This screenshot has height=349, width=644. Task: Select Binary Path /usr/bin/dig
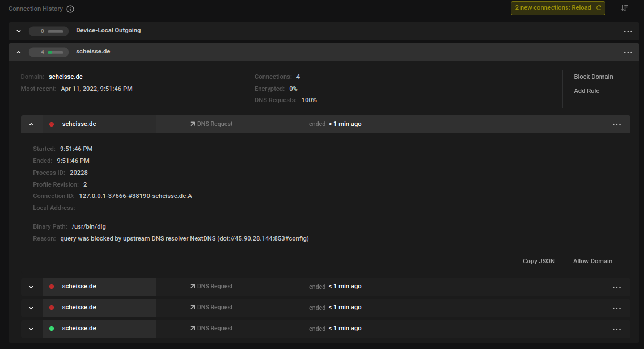pos(88,226)
